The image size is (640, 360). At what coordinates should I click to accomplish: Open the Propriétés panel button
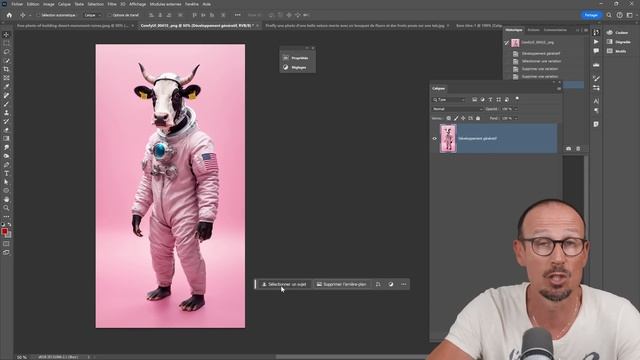[x=297, y=58]
